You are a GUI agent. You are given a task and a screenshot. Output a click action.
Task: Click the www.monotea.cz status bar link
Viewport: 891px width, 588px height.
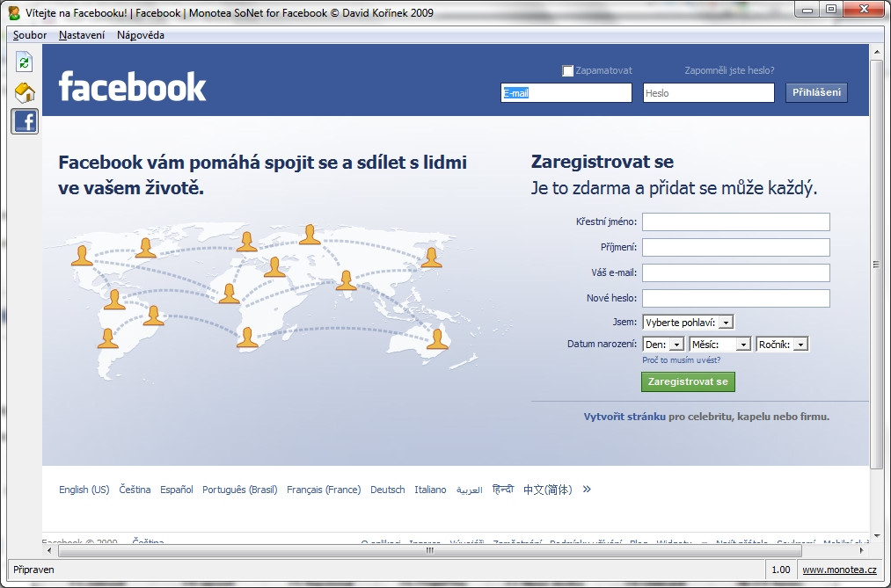[x=839, y=570]
